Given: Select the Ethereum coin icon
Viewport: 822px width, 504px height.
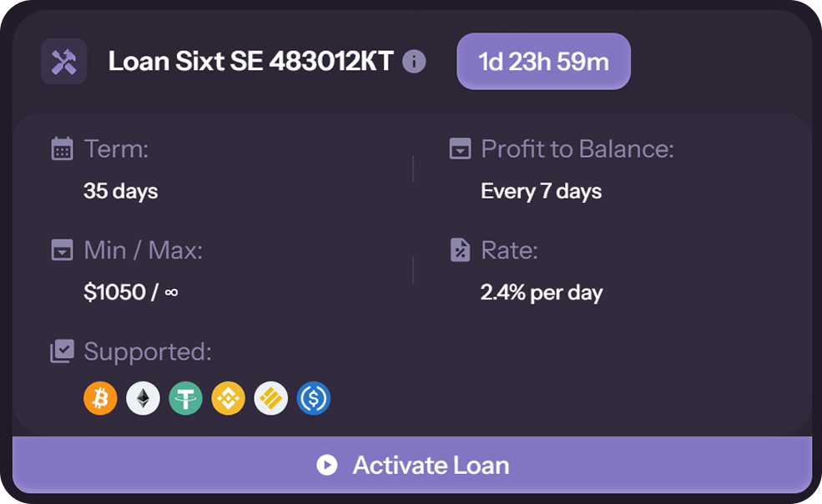Looking at the screenshot, I should pyautogui.click(x=143, y=399).
